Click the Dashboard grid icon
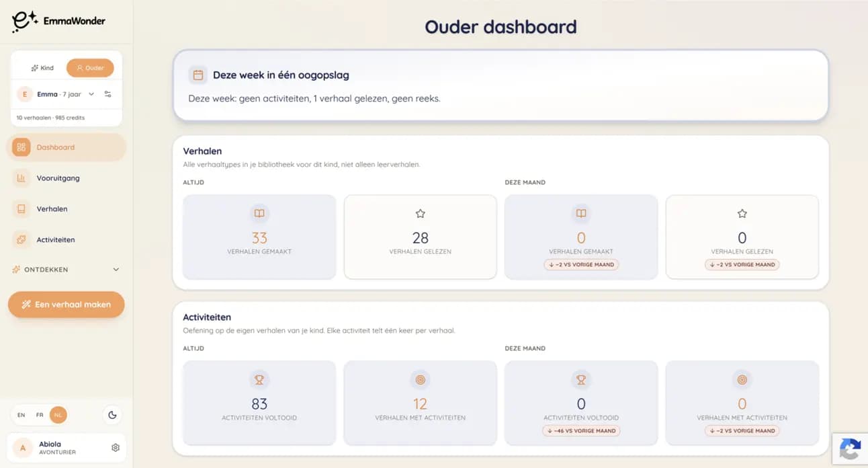Image resolution: width=868 pixels, height=468 pixels. tap(21, 147)
